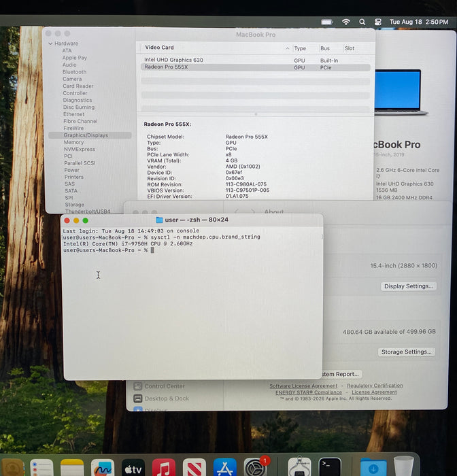
Task: Select Fibre Channel in sidebar
Action: [x=80, y=121]
